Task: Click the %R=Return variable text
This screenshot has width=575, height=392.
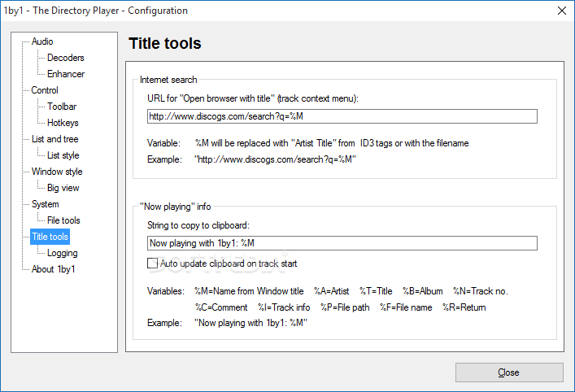Action: [x=464, y=307]
